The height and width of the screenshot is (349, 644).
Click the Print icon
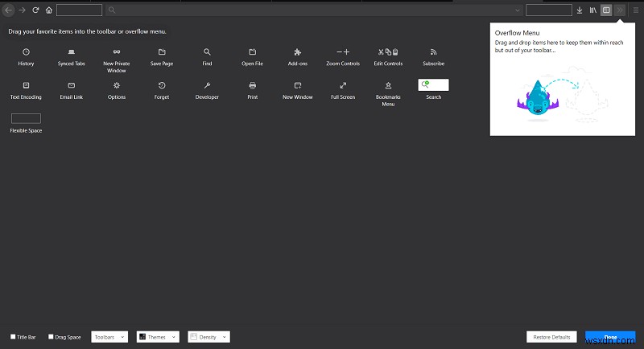coord(253,85)
